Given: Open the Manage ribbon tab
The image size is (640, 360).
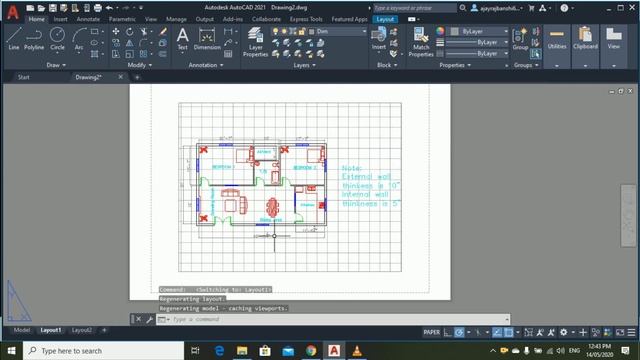Looking at the screenshot, I should pos(176,19).
